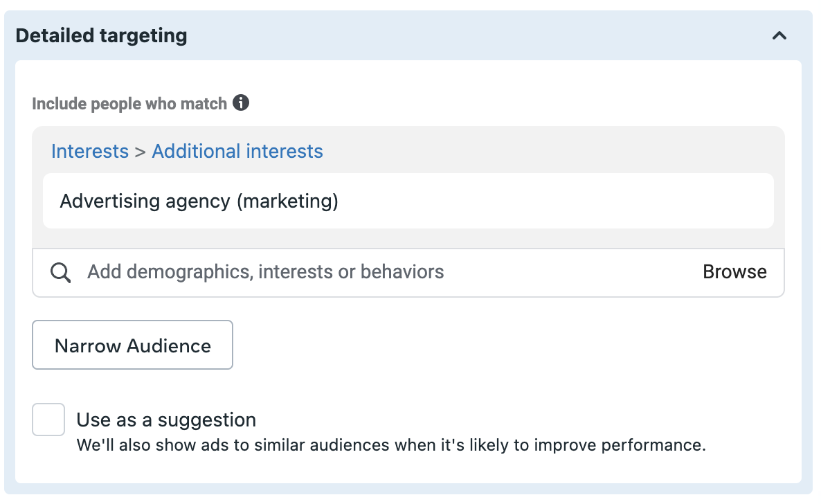This screenshot has height=504, width=821.
Task: Click empty space right of Advertising agency text
Action: coord(555,201)
